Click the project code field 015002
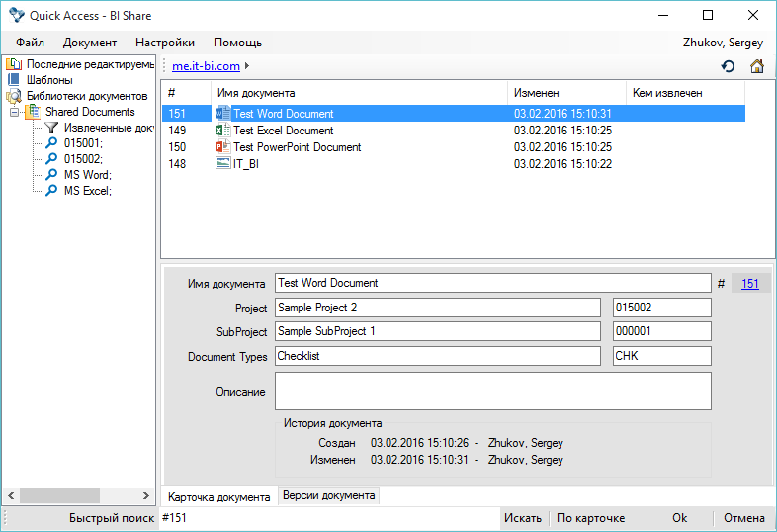Viewport: 777px width, 532px height. (662, 308)
